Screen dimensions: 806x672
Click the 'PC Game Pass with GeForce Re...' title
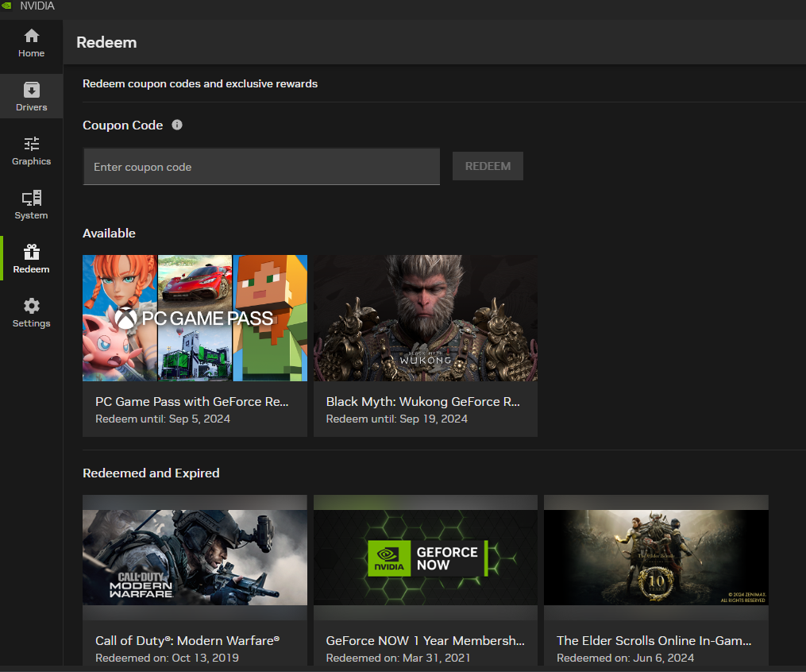pyautogui.click(x=191, y=402)
